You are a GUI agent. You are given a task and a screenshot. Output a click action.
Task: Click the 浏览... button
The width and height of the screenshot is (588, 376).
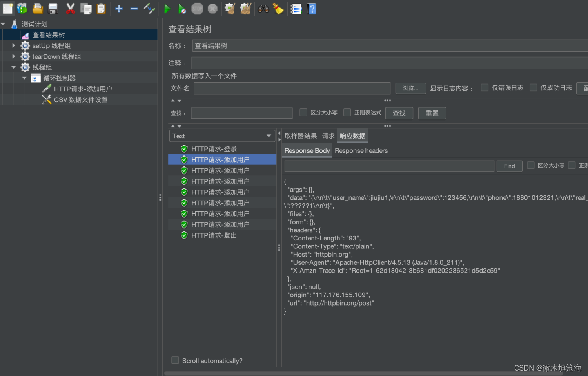410,88
